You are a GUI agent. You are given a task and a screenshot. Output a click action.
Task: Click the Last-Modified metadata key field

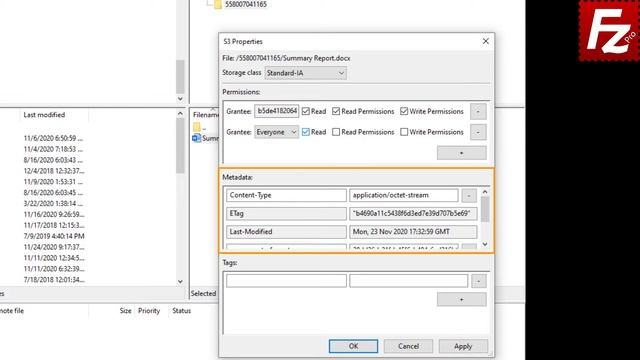[x=286, y=232]
